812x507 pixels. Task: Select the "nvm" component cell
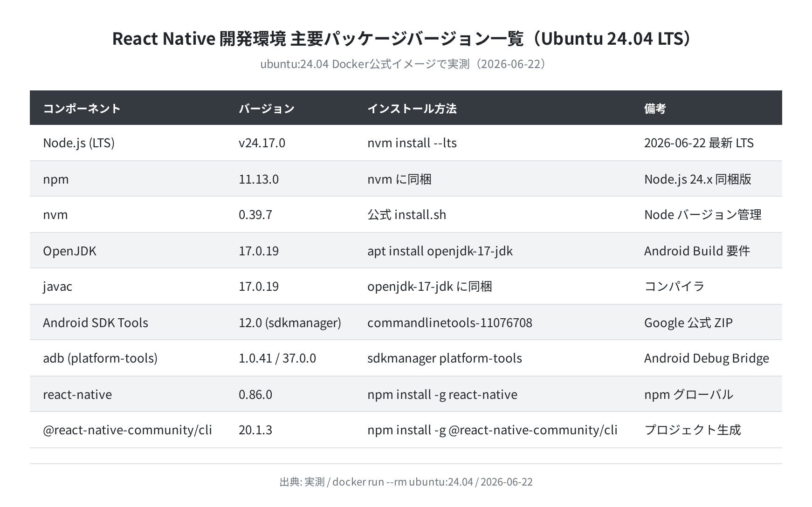click(55, 215)
